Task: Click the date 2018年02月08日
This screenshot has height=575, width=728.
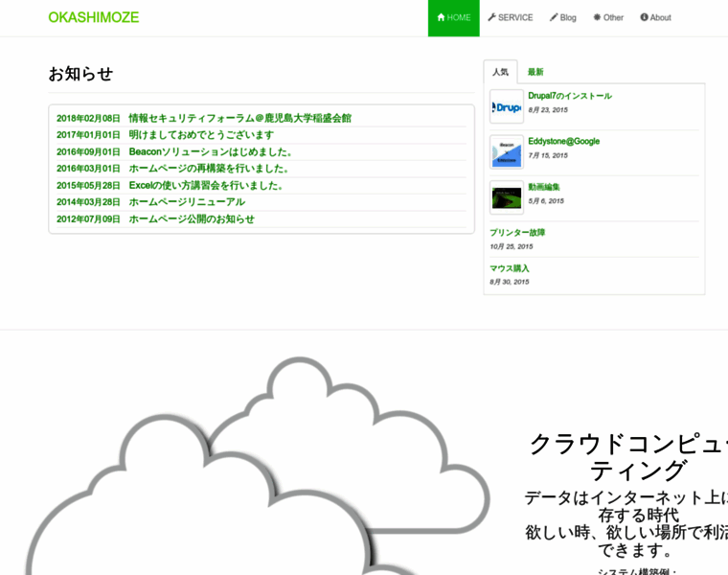Action: [x=88, y=119]
